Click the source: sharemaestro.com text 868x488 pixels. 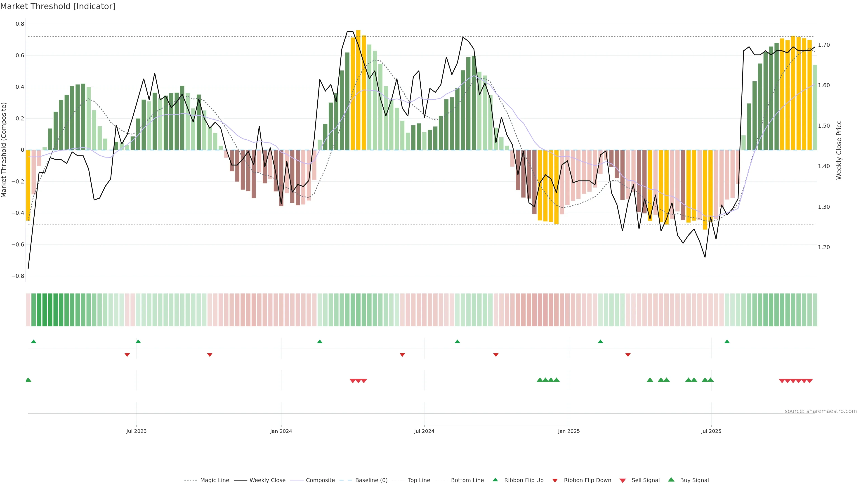coord(821,411)
